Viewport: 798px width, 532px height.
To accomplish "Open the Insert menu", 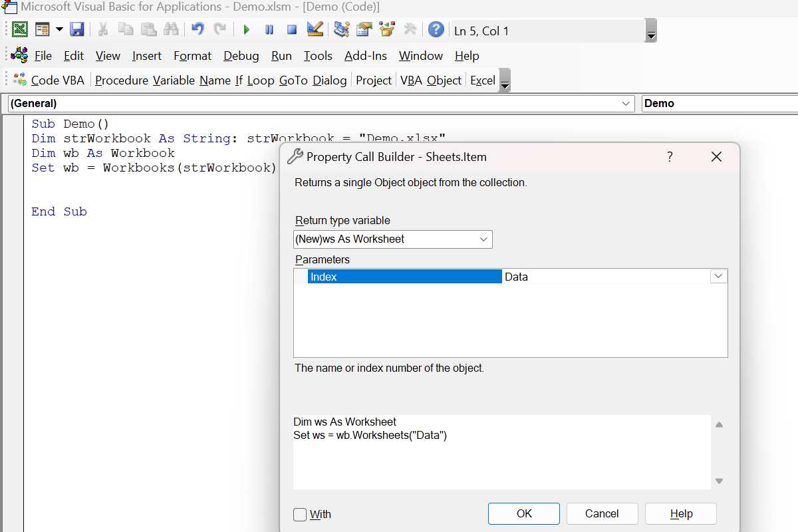I will [147, 56].
